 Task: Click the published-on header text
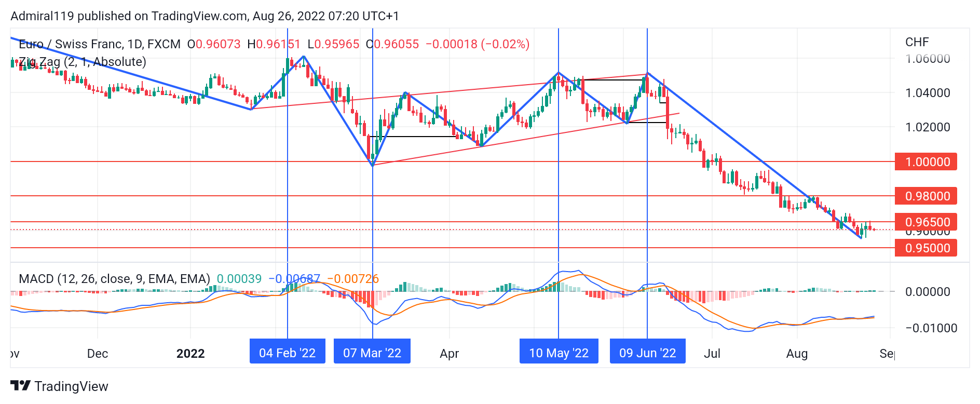coord(205,16)
